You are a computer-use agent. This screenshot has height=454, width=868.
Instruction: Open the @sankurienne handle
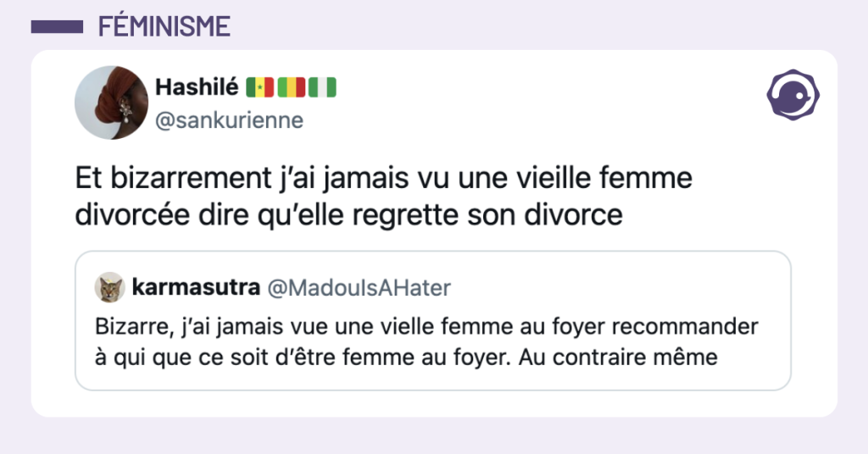tap(230, 120)
